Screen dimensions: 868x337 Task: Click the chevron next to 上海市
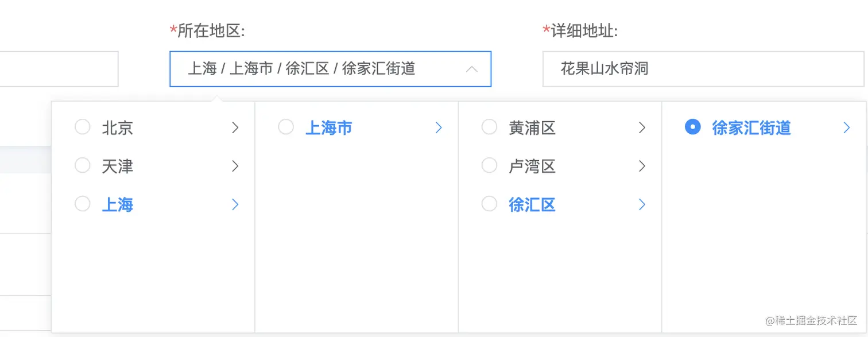pyautogui.click(x=439, y=127)
